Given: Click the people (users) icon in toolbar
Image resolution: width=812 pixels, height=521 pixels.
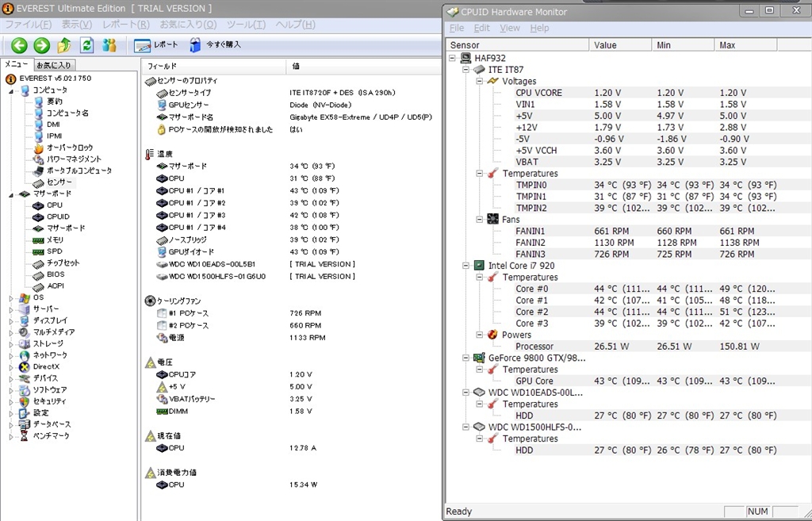Looking at the screenshot, I should pos(110,45).
